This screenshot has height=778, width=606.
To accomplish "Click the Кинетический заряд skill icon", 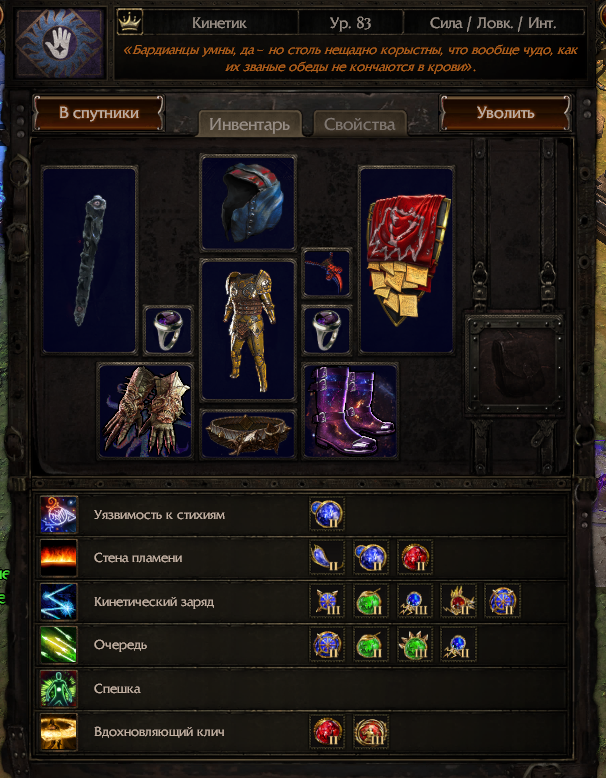I will [59, 601].
